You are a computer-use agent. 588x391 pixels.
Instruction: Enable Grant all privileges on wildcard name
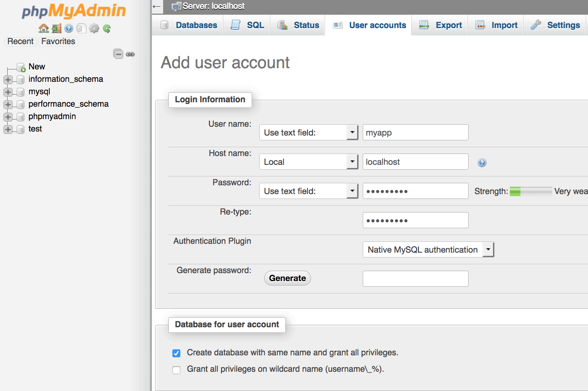point(176,370)
